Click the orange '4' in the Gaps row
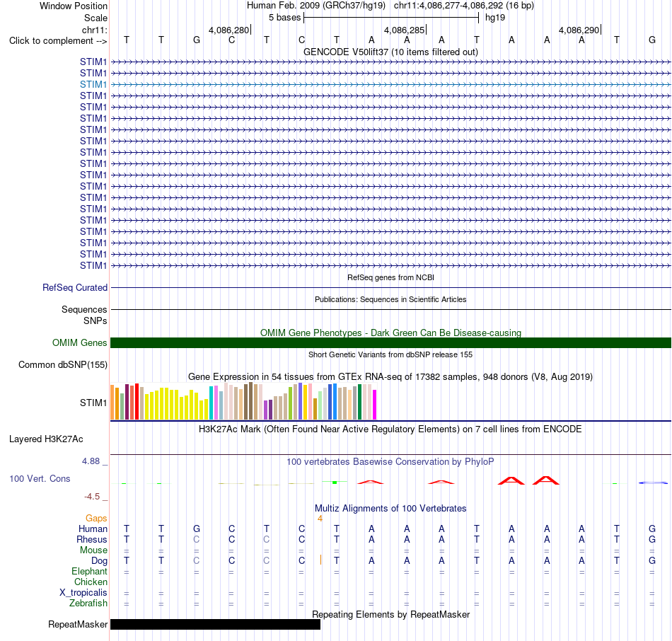This screenshot has width=672, height=641. [320, 519]
